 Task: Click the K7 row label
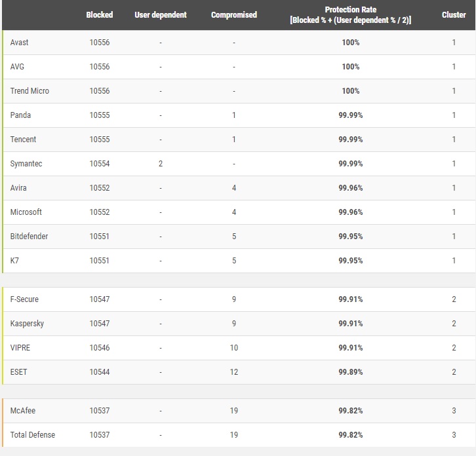[x=14, y=261]
